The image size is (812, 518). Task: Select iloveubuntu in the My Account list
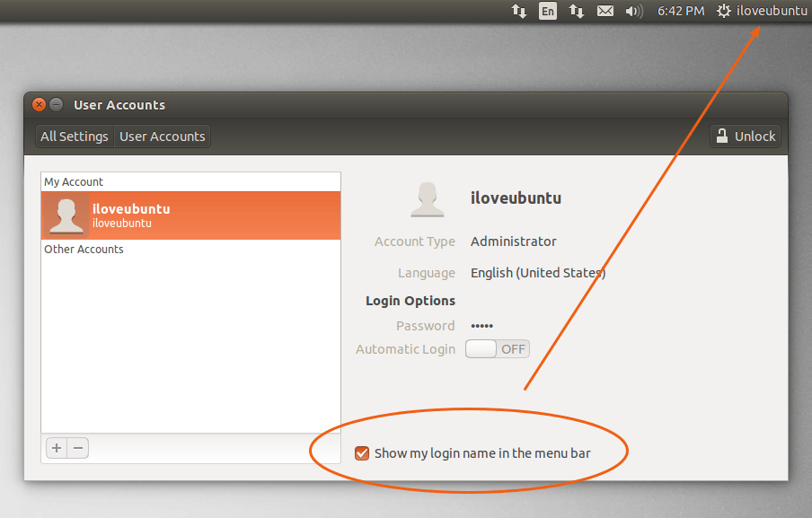coord(190,215)
